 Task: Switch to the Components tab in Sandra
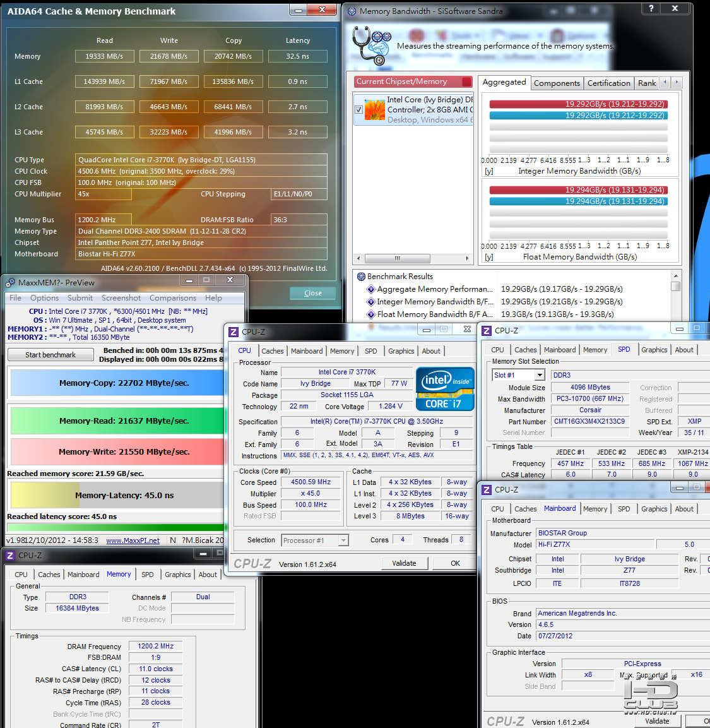[557, 83]
